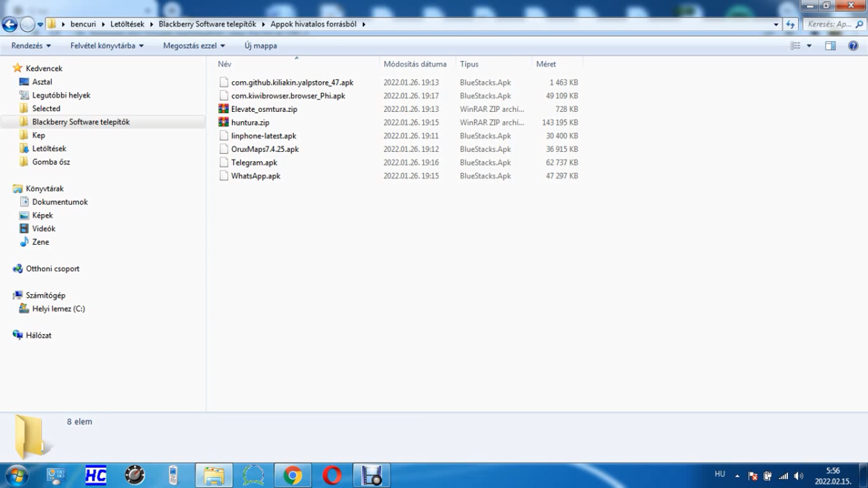
Task: Open the Selected folder in favorites
Action: click(46, 109)
